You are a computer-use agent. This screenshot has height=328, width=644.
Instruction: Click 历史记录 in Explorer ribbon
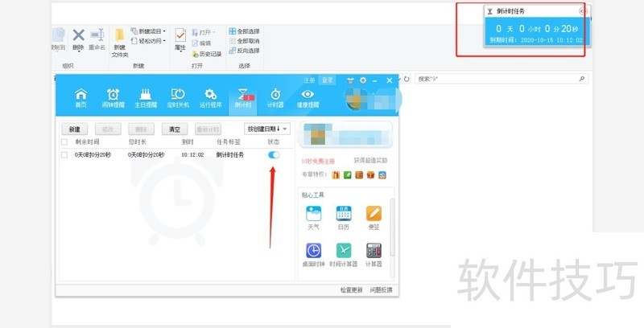click(207, 54)
